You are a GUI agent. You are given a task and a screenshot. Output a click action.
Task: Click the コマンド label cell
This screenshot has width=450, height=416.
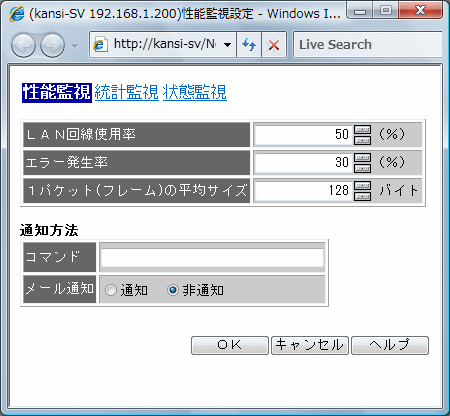(60, 257)
